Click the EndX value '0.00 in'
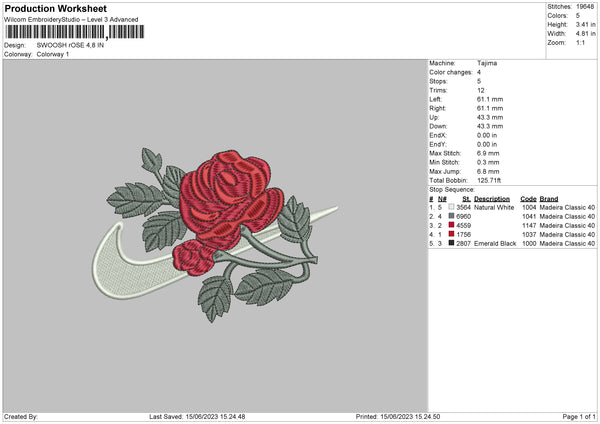Viewport: 600px width, 424px height. click(487, 135)
